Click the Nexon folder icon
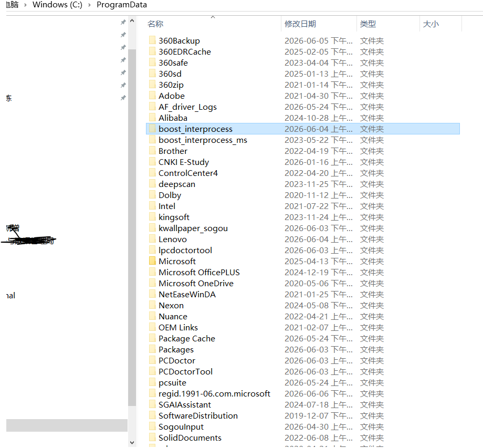483x448 pixels. pyautogui.click(x=152, y=305)
